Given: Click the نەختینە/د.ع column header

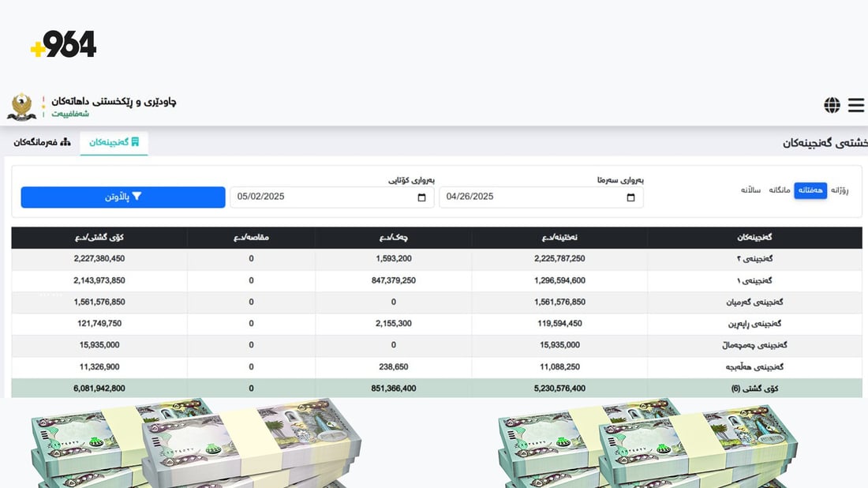Looking at the screenshot, I should [x=559, y=238].
